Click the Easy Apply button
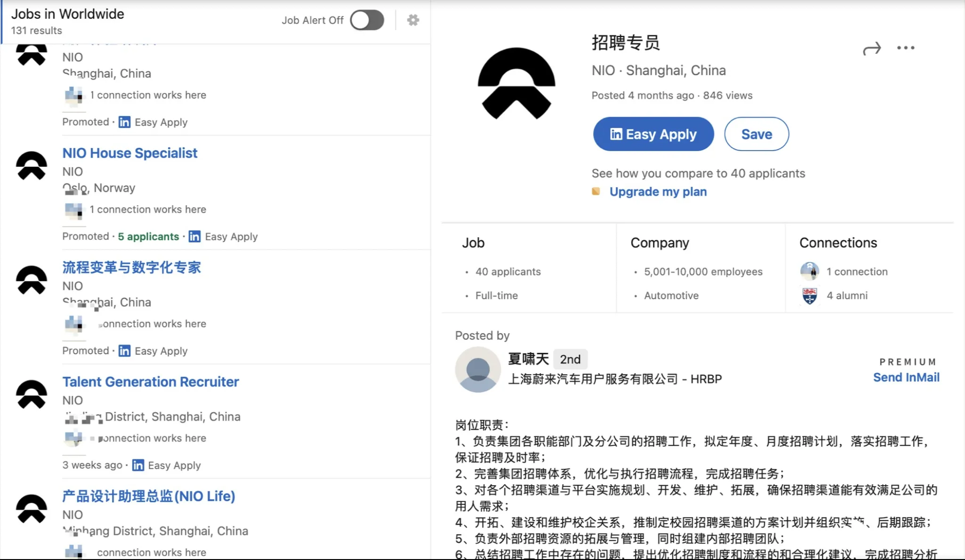The height and width of the screenshot is (560, 965). click(653, 134)
